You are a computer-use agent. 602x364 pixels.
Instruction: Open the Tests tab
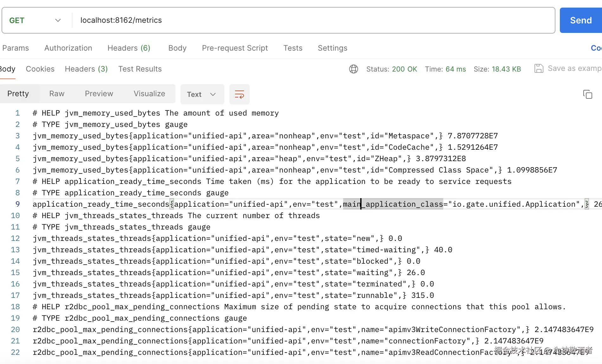coord(293,48)
